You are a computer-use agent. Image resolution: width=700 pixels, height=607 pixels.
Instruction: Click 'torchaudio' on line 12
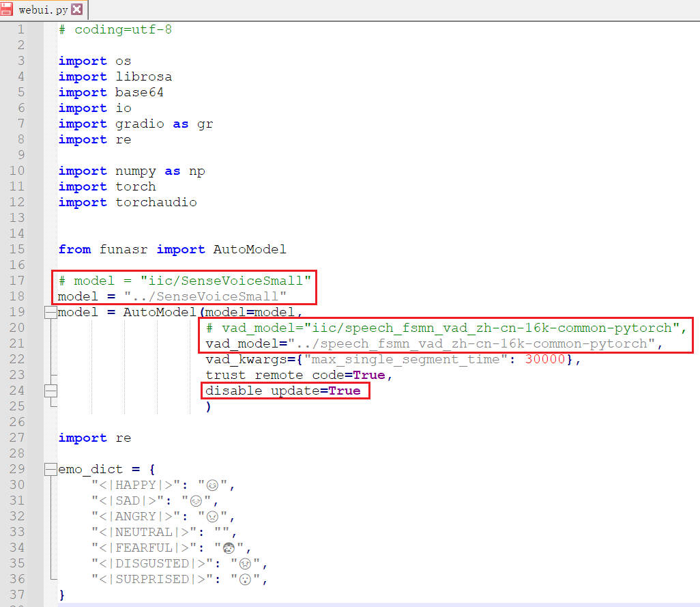click(156, 202)
